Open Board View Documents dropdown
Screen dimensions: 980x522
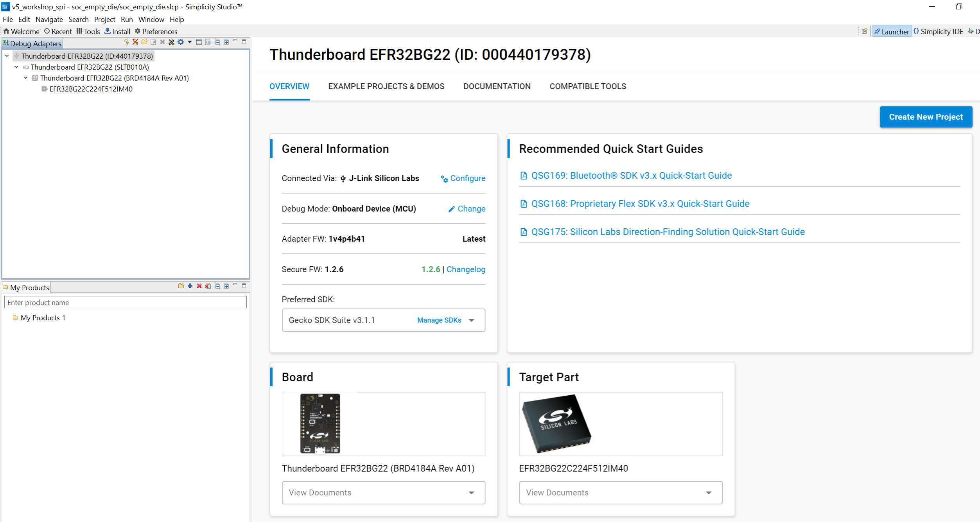click(383, 493)
